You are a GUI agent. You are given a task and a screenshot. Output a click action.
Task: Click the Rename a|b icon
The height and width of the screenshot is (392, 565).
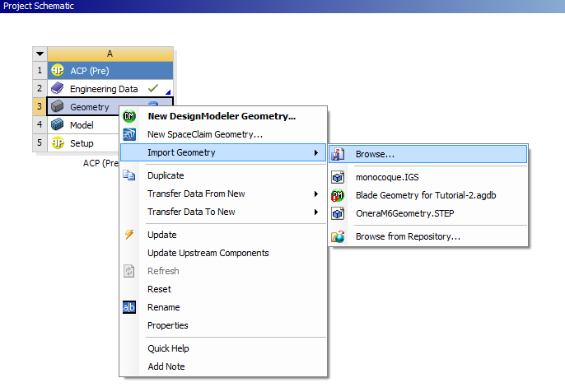coord(129,307)
